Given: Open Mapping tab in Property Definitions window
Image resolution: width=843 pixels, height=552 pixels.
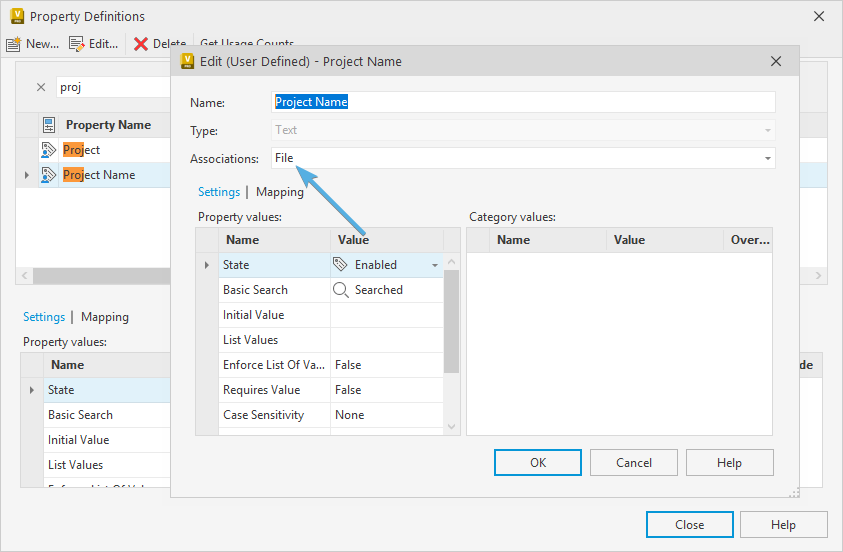Looking at the screenshot, I should tap(105, 317).
